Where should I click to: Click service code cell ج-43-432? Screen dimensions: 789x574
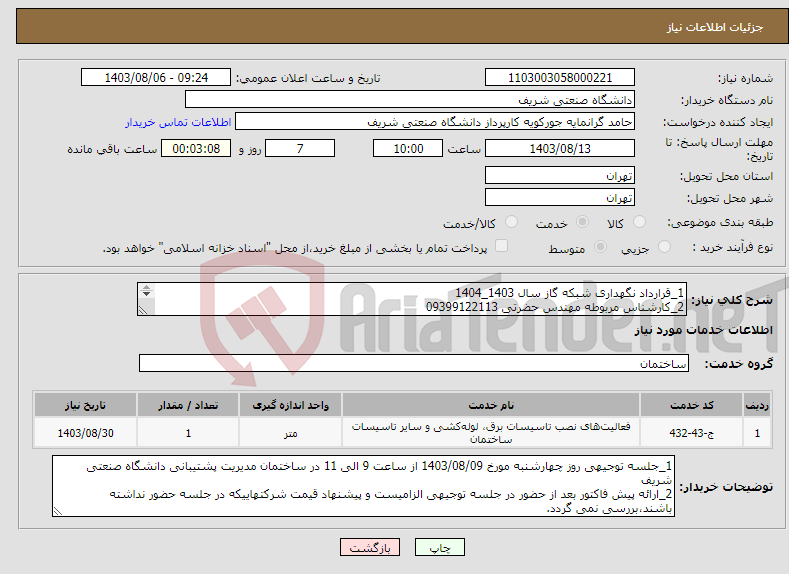pos(692,433)
